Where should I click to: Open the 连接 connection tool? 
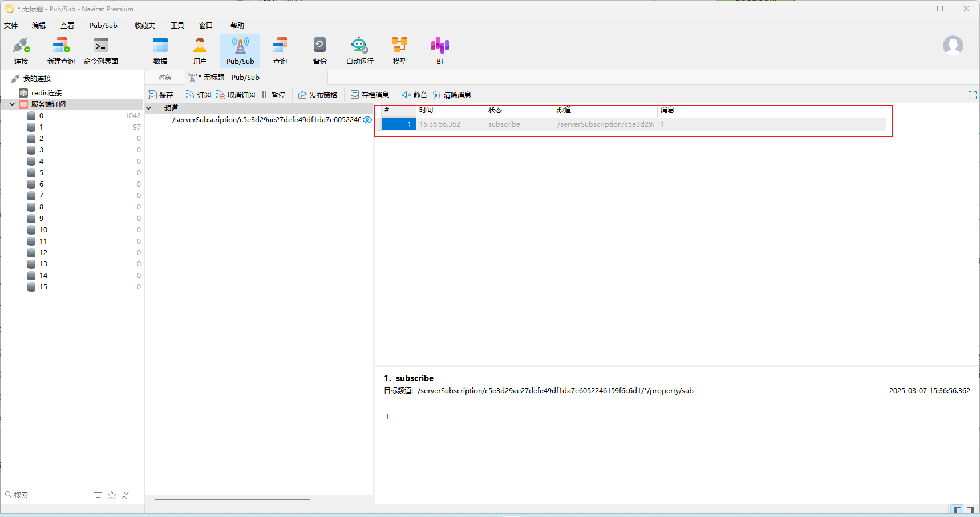[21, 51]
